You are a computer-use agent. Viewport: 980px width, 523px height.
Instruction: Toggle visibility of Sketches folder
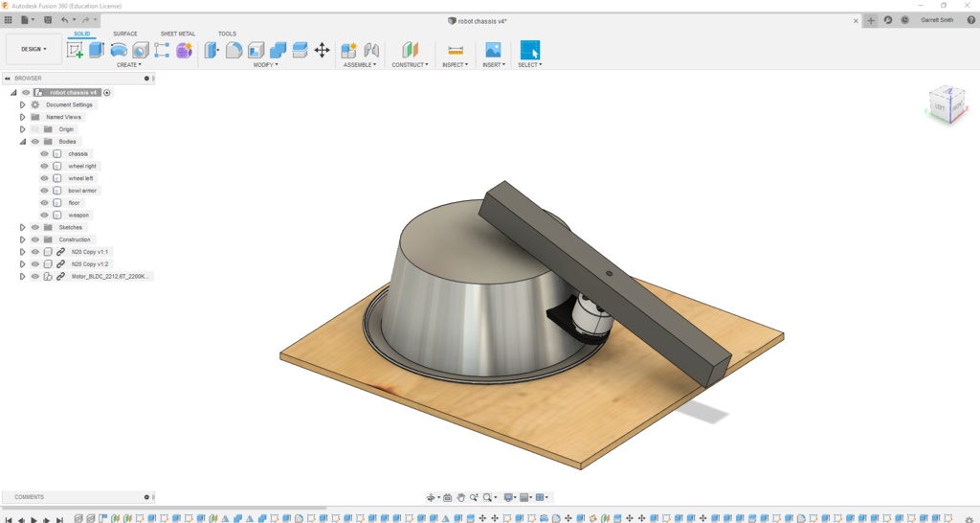point(35,227)
